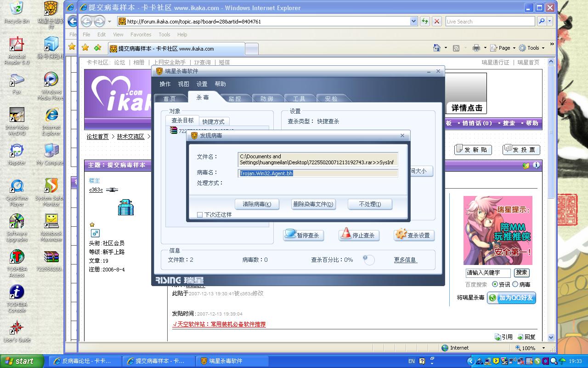588x368 pixels.
Task: Open the 操作 menu in Rising
Action: pos(165,84)
